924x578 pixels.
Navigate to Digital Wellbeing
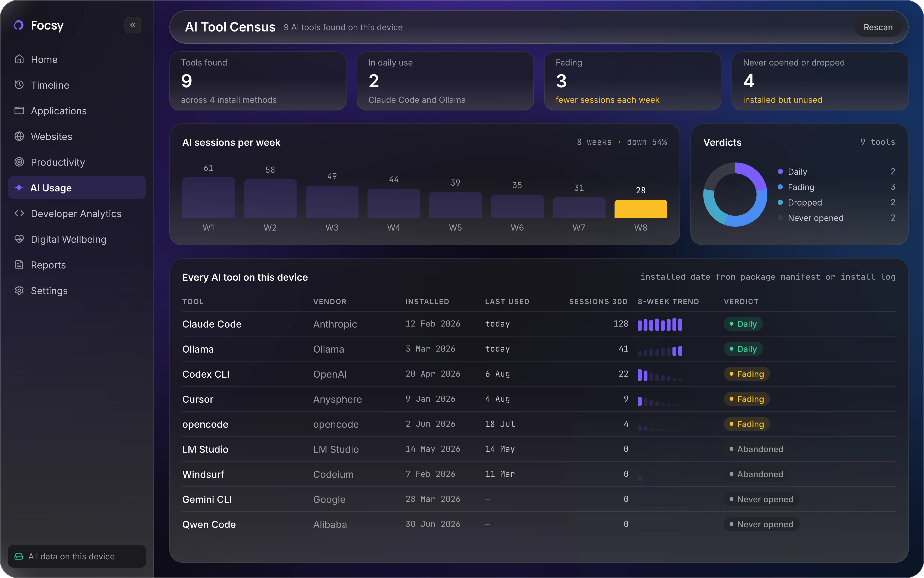click(77, 239)
